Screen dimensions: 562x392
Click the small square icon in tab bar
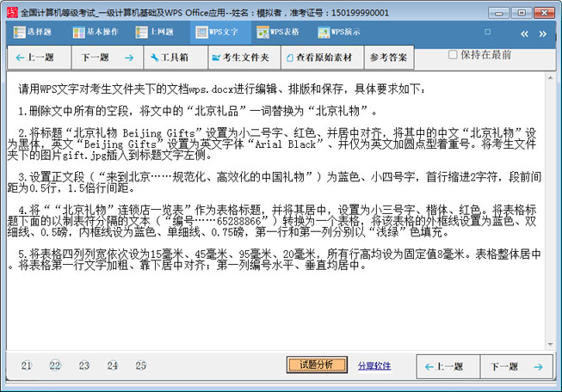pyautogui.click(x=487, y=32)
